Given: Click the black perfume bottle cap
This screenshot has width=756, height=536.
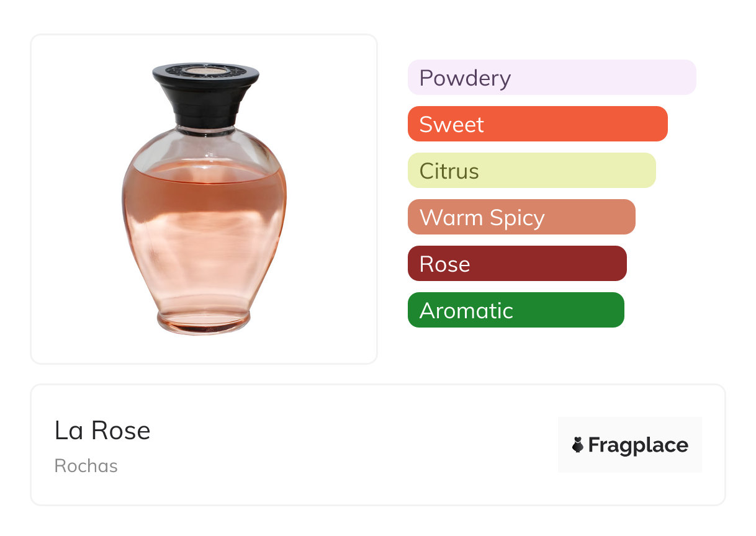Looking at the screenshot, I should (x=205, y=99).
